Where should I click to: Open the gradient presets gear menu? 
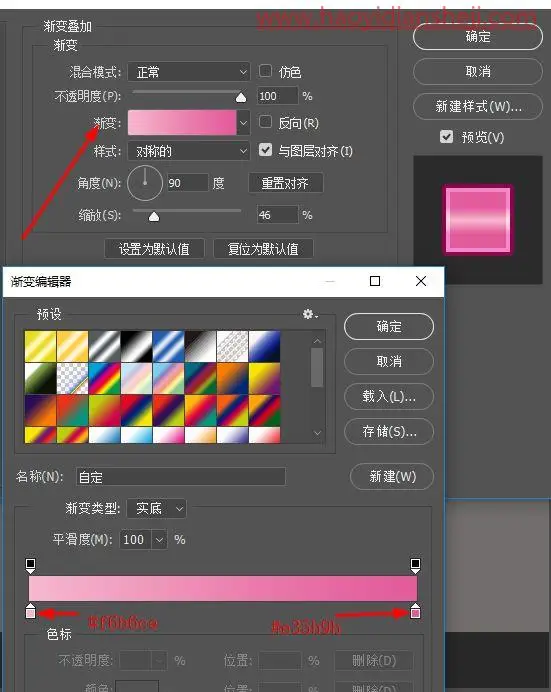click(310, 314)
